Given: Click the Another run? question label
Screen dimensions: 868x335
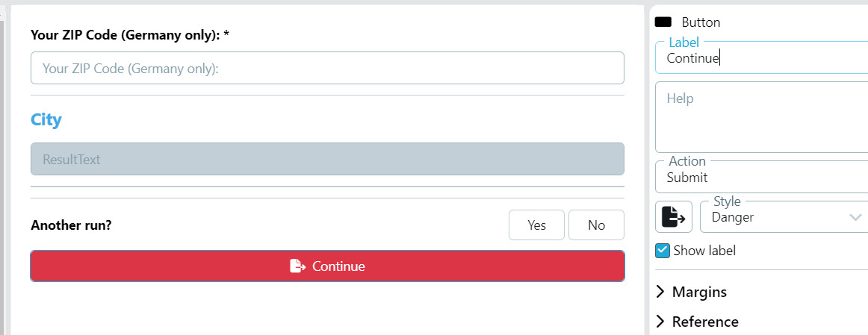Looking at the screenshot, I should tap(72, 225).
